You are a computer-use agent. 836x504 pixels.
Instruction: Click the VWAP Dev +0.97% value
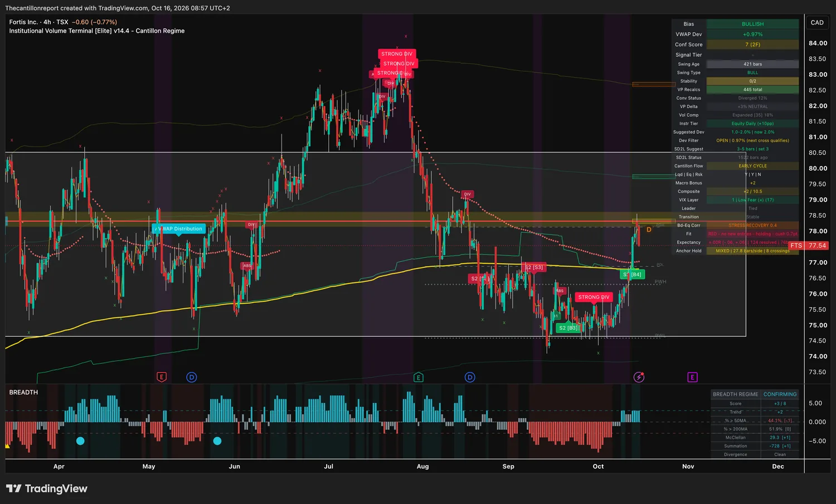752,35
